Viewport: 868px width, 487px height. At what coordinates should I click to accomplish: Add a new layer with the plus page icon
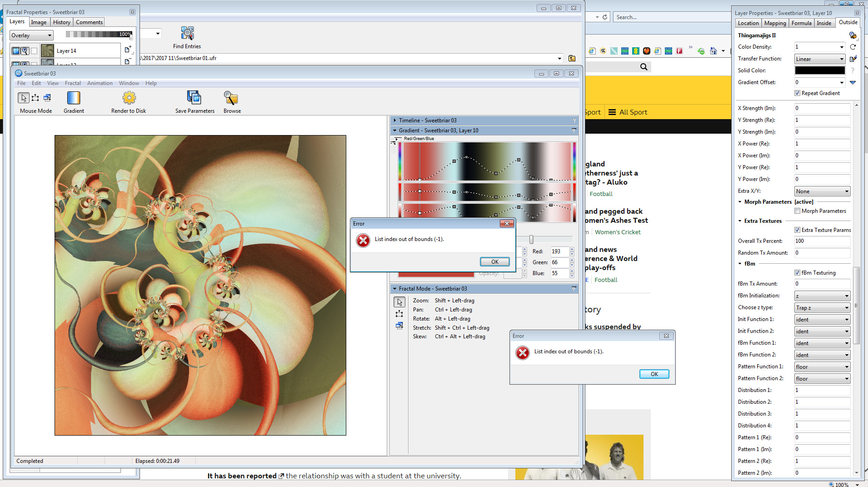pos(128,49)
